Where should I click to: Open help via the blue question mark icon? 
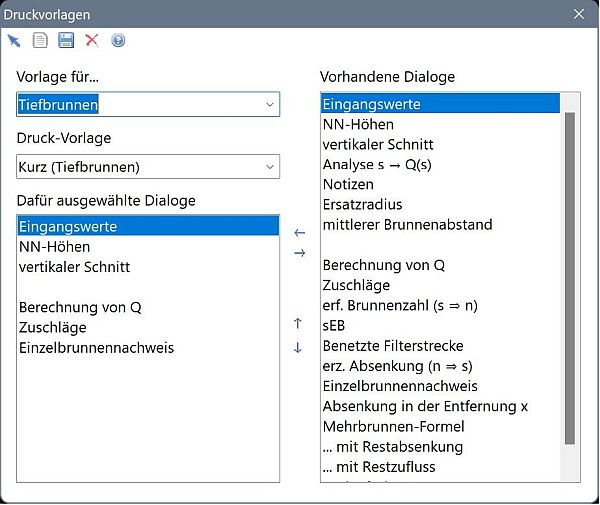click(118, 40)
